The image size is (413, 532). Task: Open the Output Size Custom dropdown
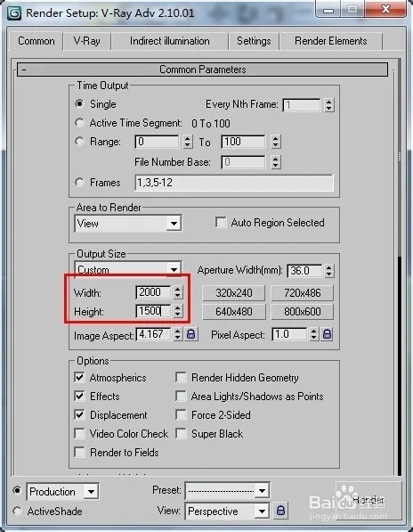(128, 270)
